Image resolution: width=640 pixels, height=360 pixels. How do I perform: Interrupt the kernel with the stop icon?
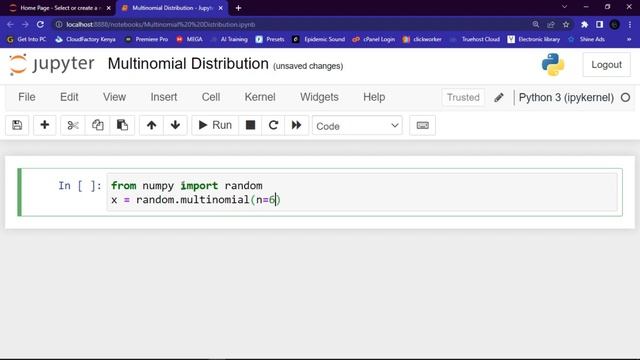coord(250,125)
